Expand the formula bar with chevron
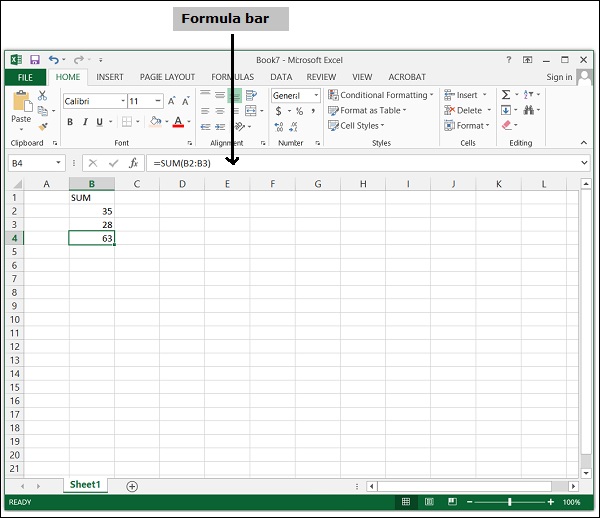Screen dimensions: 600x518 click(x=584, y=162)
